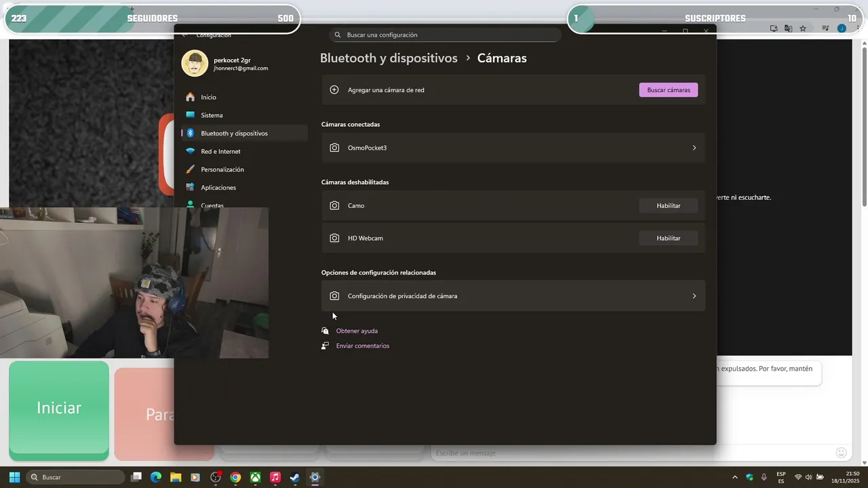Click the plus icon beside Agregar una cámara de red
Viewport: 868px width, 488px height.
point(334,89)
